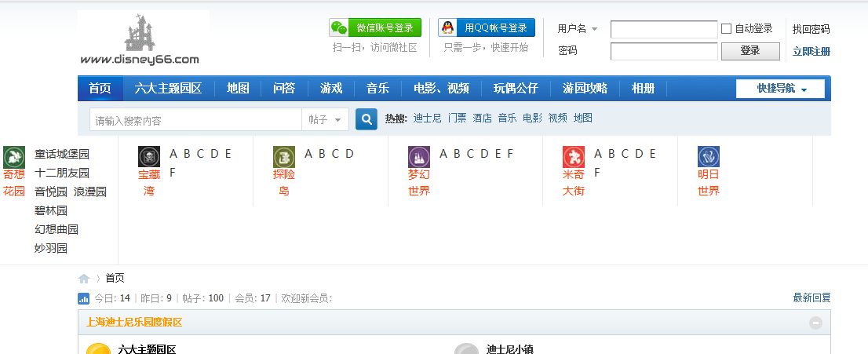Click the 找回密码 link
Screen dimensions: 868x354
811,29
